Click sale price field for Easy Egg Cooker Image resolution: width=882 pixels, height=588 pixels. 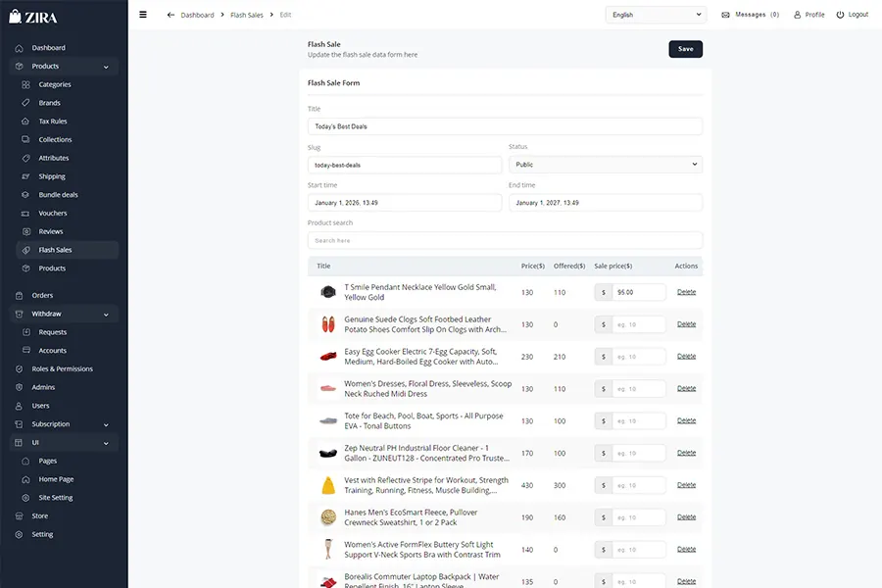[638, 357]
